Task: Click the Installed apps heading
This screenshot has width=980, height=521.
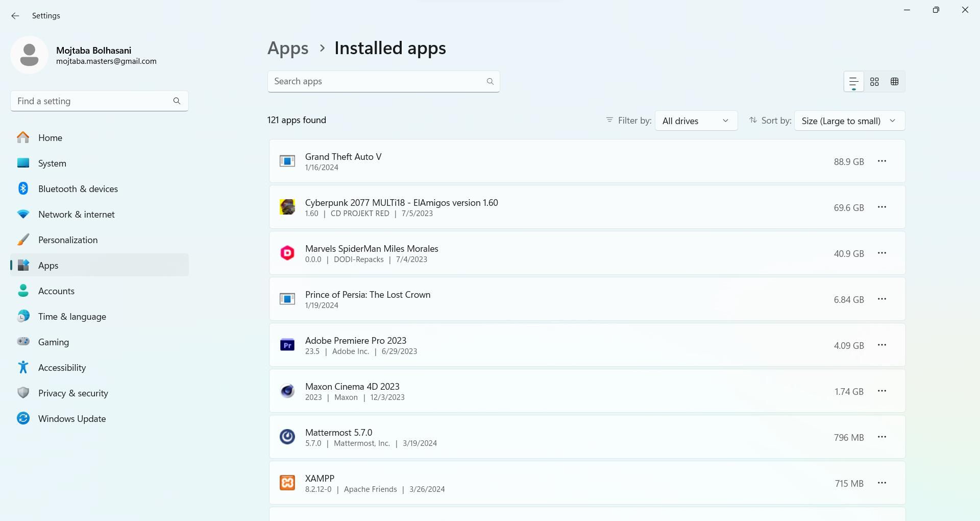Action: pos(390,48)
